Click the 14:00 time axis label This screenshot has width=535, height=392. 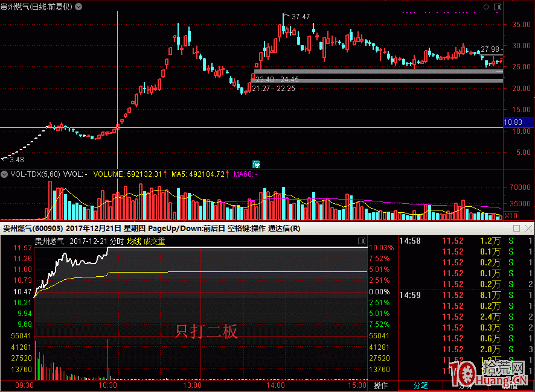275,385
